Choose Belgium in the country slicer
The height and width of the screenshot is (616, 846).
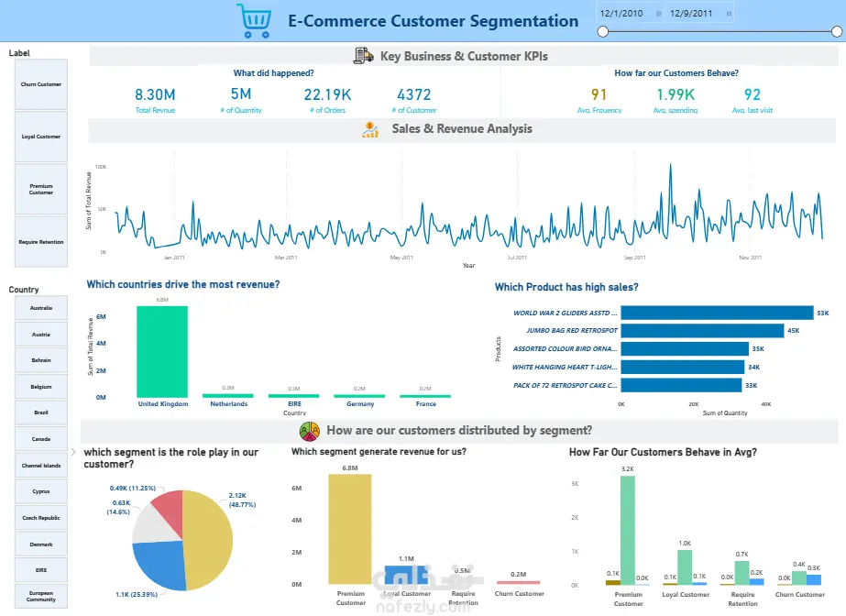[x=41, y=387]
